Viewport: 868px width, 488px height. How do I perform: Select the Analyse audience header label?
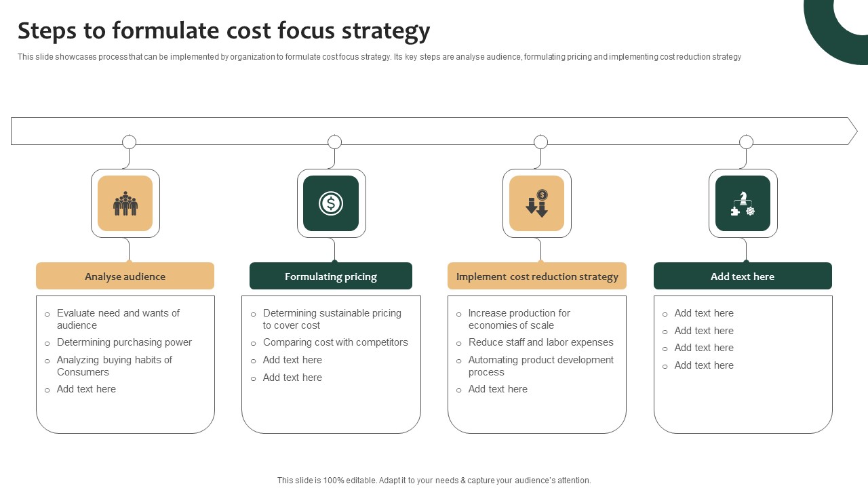pyautogui.click(x=125, y=277)
